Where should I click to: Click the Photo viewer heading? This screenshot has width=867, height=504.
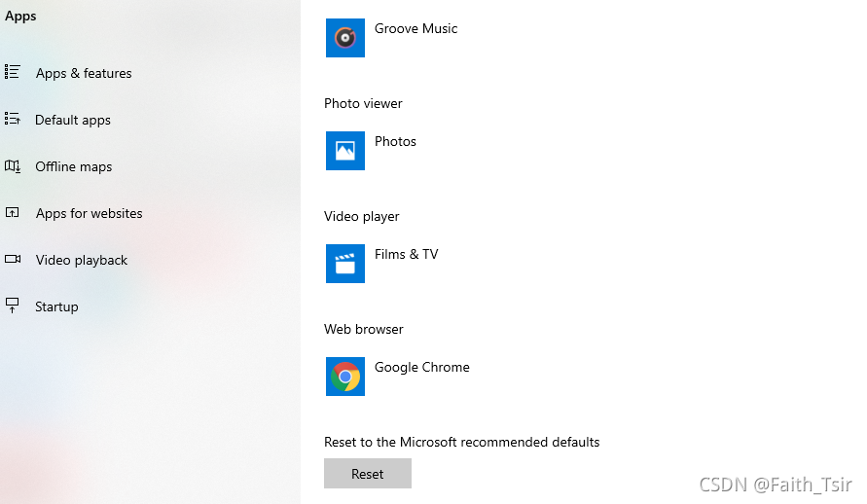pyautogui.click(x=363, y=103)
